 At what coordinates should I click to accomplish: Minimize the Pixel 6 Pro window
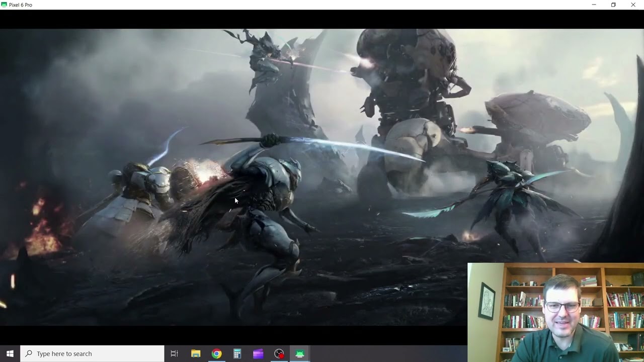tap(594, 5)
